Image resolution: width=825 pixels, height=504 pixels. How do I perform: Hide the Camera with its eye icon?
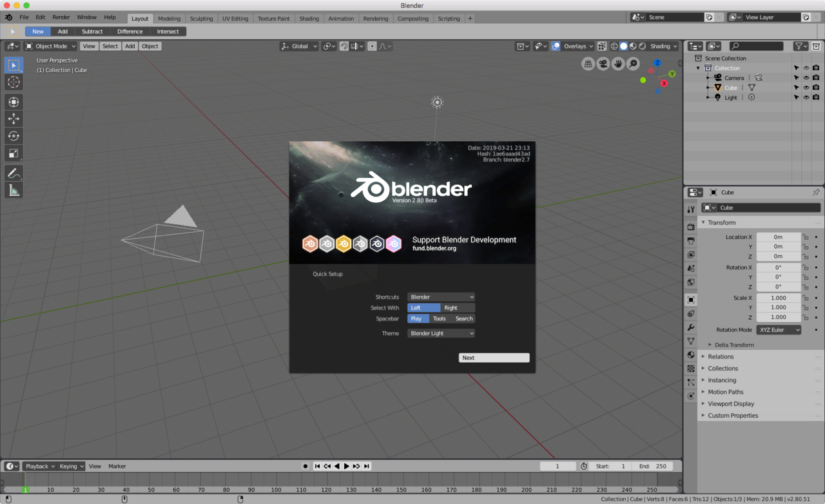(806, 78)
